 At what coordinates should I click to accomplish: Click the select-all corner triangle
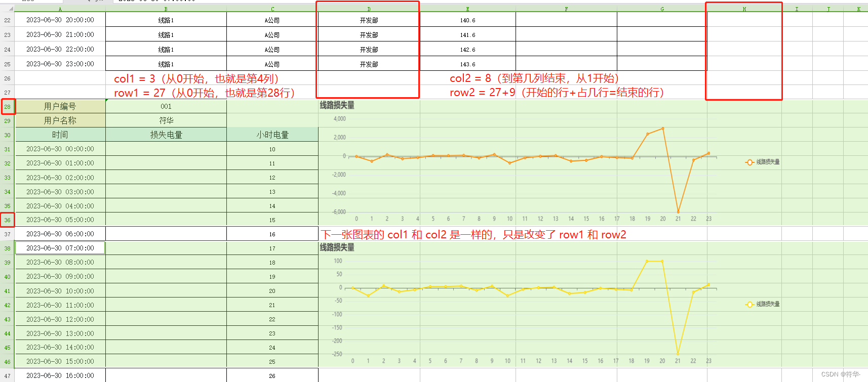tap(11, 9)
